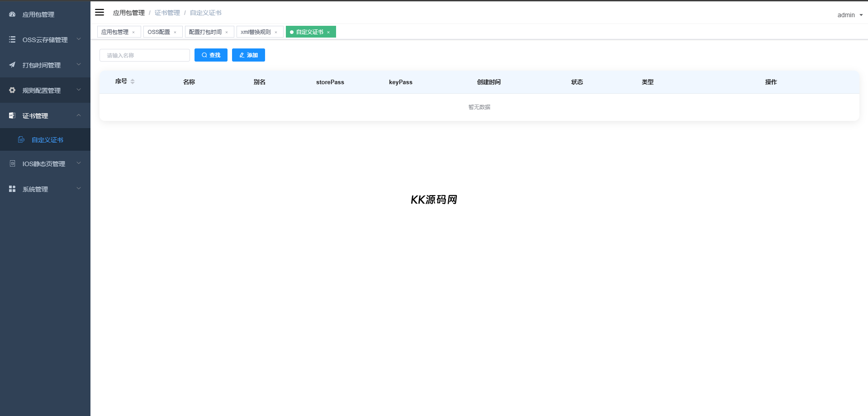Viewport: 868px width, 416px height.
Task: Switch to the 应用包管理 tab
Action: (x=115, y=32)
